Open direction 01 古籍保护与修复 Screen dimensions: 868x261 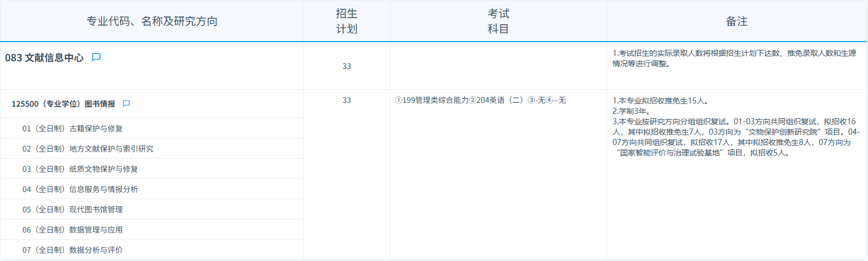pyautogui.click(x=72, y=129)
